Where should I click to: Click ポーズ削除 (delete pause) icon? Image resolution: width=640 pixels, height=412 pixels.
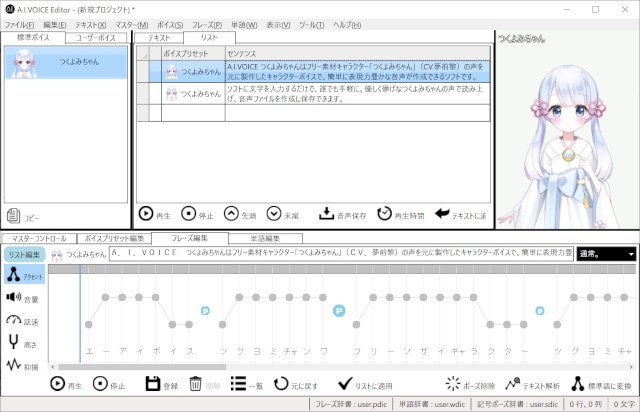453,383
